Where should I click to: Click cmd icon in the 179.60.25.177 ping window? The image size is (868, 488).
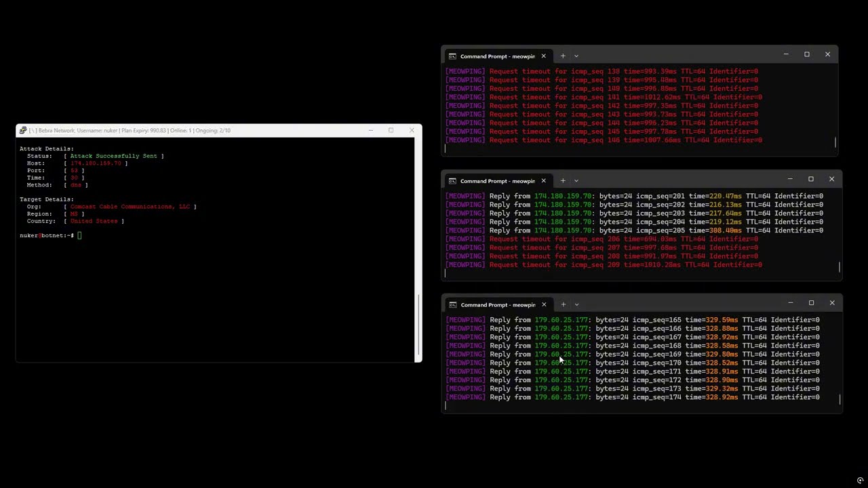[x=453, y=305]
